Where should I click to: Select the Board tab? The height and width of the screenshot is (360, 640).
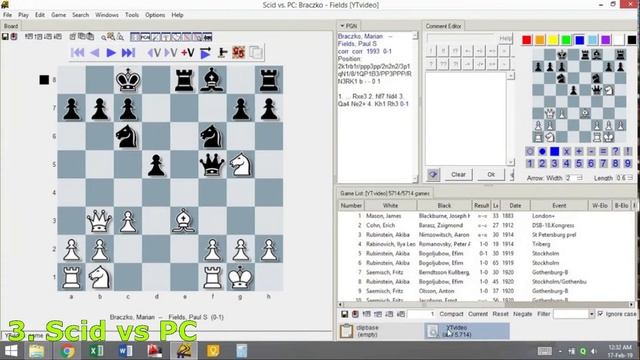pyautogui.click(x=11, y=26)
